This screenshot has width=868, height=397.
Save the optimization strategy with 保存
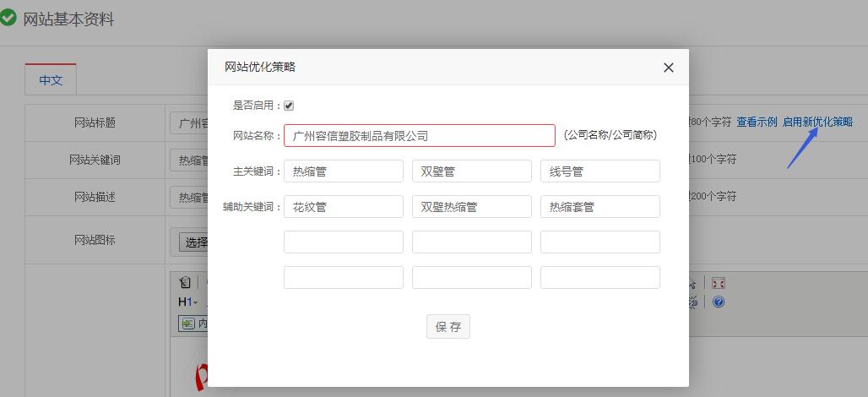click(448, 327)
